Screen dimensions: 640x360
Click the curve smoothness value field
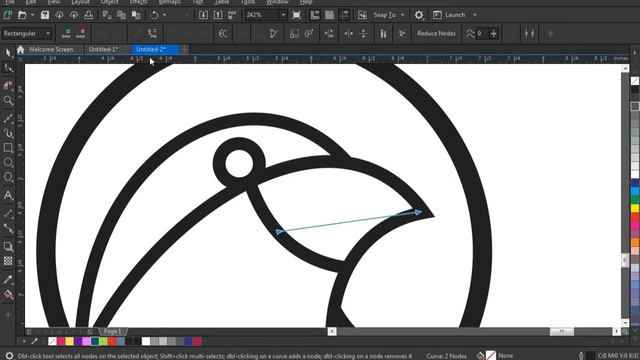point(482,33)
